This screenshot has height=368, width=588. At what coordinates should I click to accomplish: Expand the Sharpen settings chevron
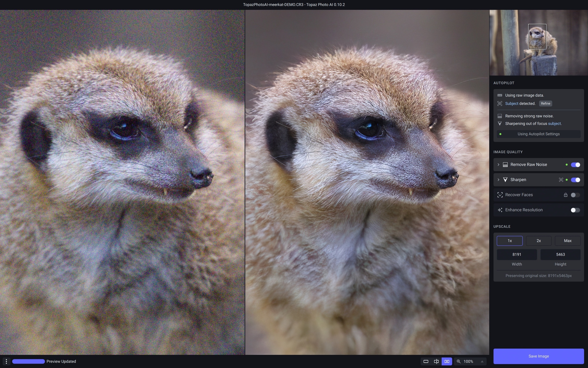click(x=498, y=180)
